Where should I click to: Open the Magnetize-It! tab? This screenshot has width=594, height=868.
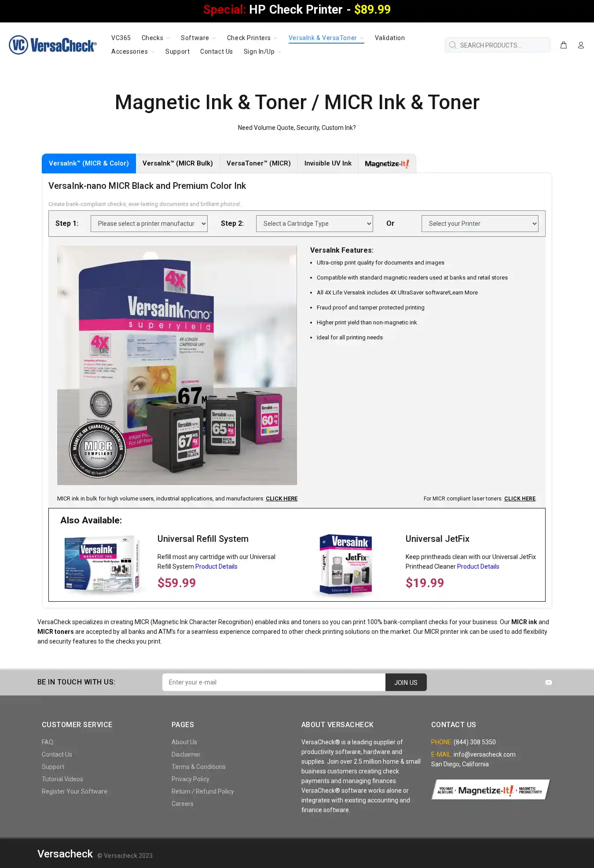point(387,164)
